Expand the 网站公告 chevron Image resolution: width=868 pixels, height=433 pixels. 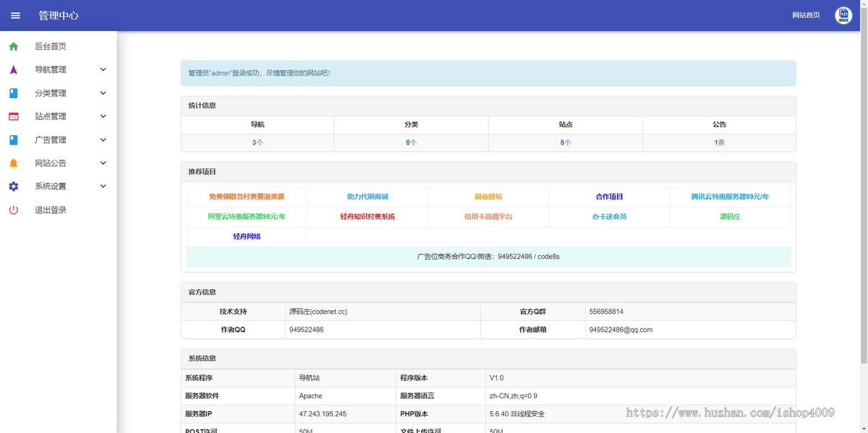(x=103, y=163)
